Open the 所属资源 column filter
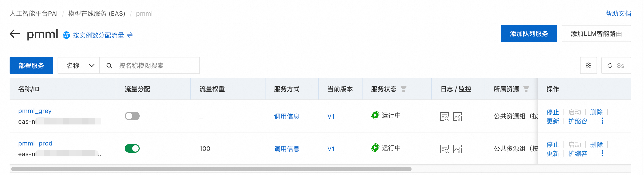 (x=526, y=89)
